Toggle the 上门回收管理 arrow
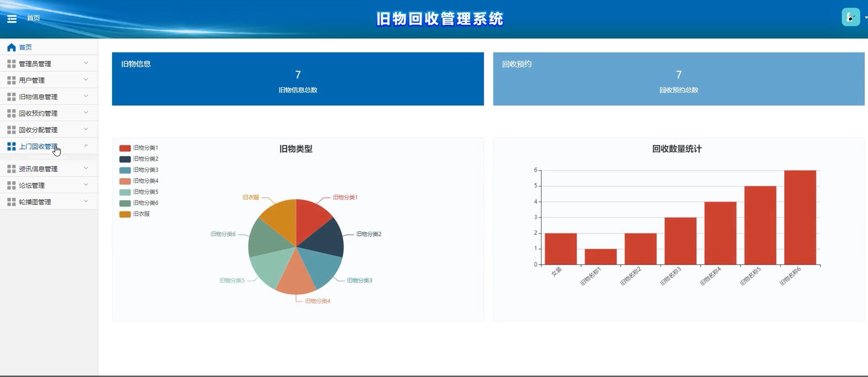 [x=86, y=146]
